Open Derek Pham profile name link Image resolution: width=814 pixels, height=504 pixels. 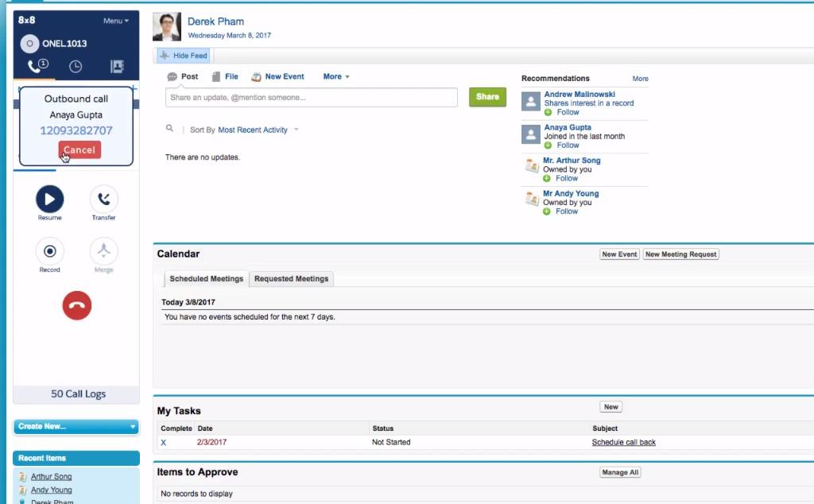(215, 21)
